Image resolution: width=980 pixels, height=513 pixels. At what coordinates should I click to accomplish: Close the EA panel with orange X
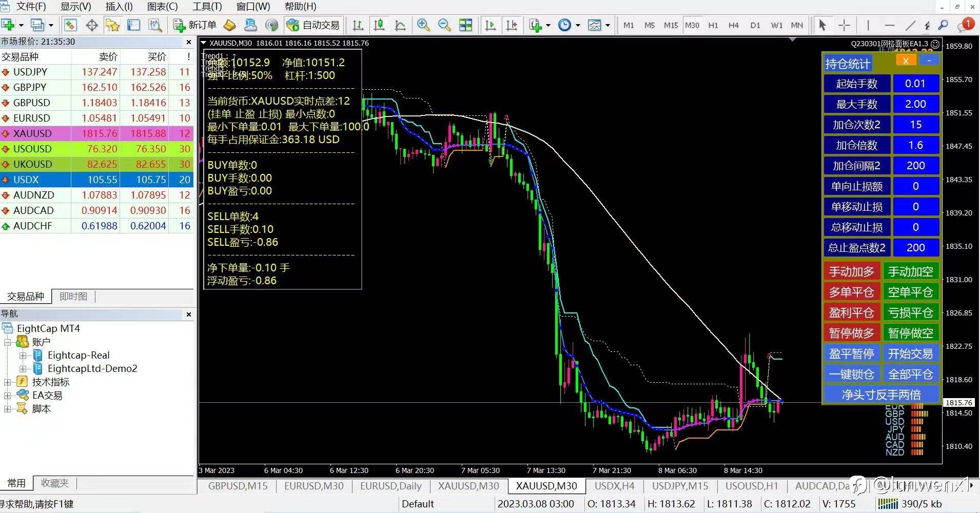[x=906, y=61]
